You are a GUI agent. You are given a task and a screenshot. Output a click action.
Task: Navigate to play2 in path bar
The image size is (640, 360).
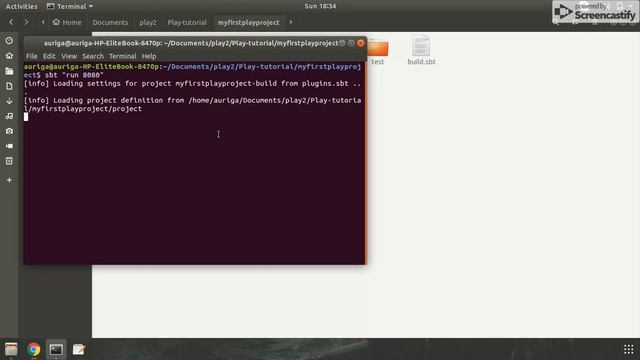point(148,22)
